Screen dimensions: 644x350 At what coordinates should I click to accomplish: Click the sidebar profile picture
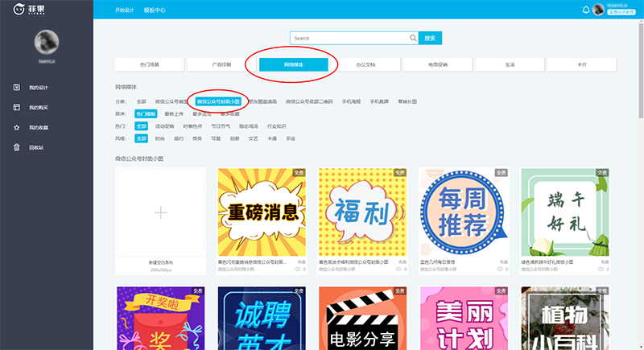click(x=47, y=42)
